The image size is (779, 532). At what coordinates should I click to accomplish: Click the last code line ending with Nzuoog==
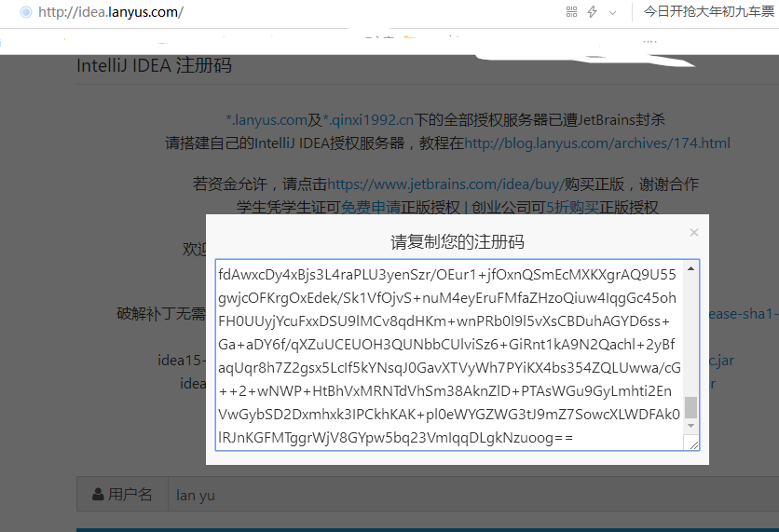click(x=395, y=438)
